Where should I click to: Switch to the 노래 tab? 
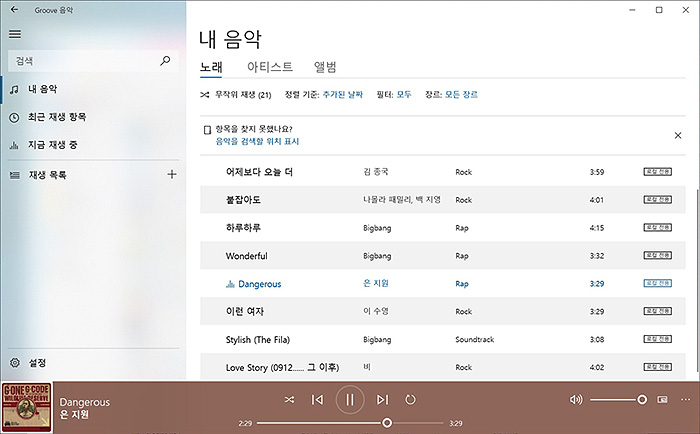tap(211, 67)
